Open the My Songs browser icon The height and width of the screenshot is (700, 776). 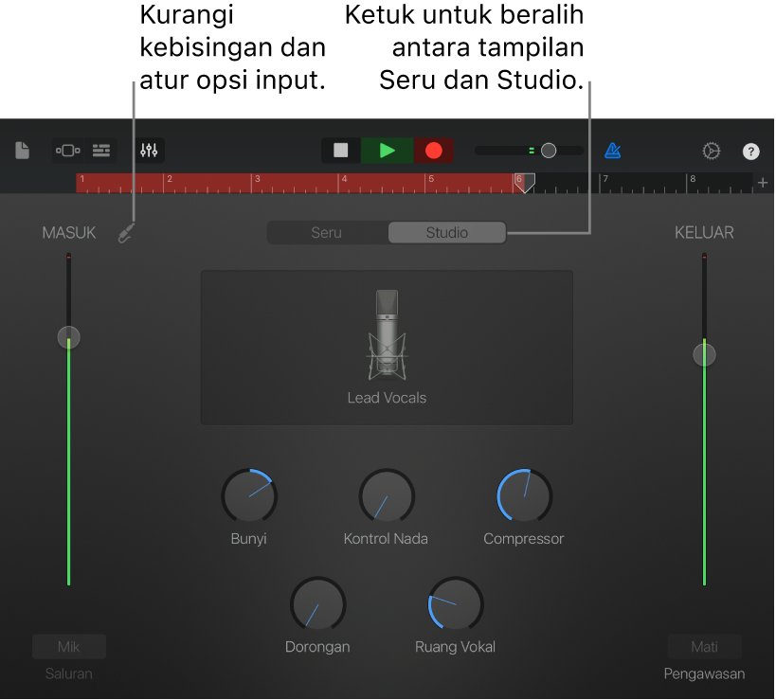21,150
